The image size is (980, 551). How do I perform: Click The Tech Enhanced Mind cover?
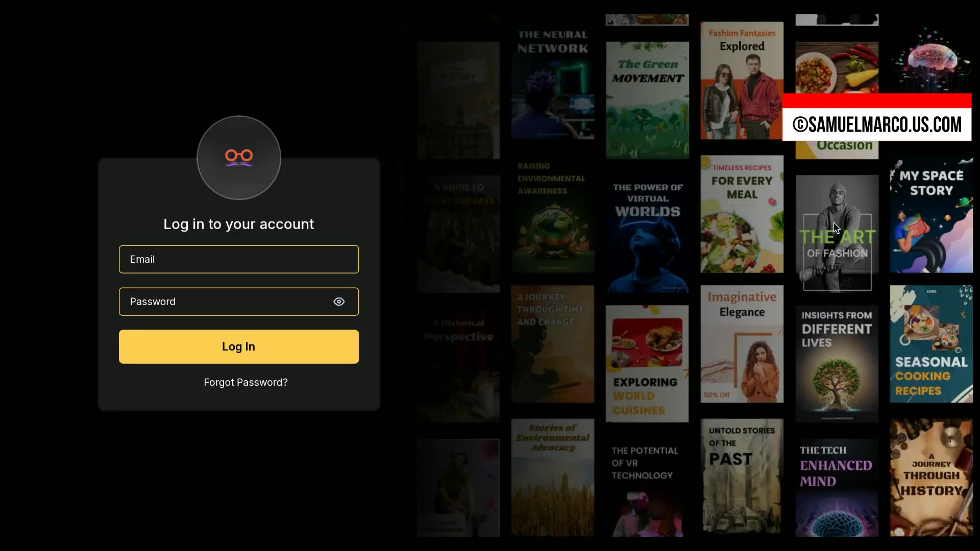tap(837, 488)
